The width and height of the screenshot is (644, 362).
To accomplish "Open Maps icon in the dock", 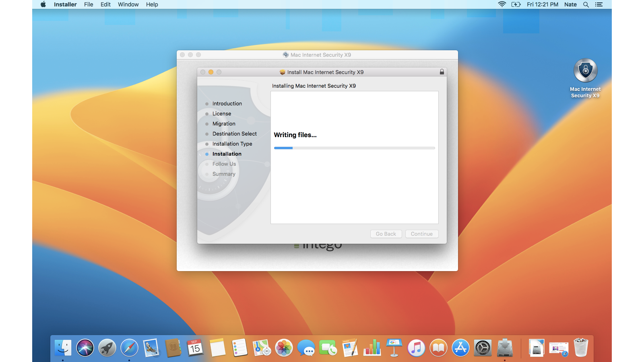I will (262, 348).
